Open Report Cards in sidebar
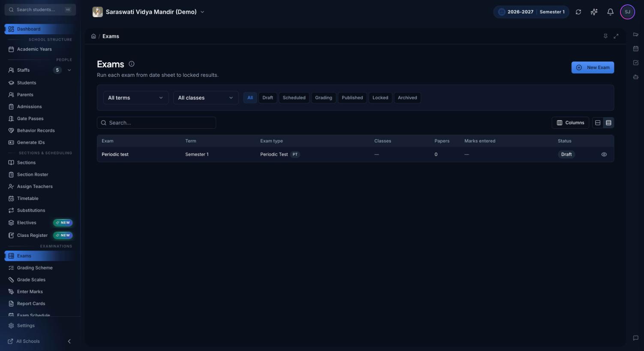This screenshot has height=351, width=644. click(40, 304)
